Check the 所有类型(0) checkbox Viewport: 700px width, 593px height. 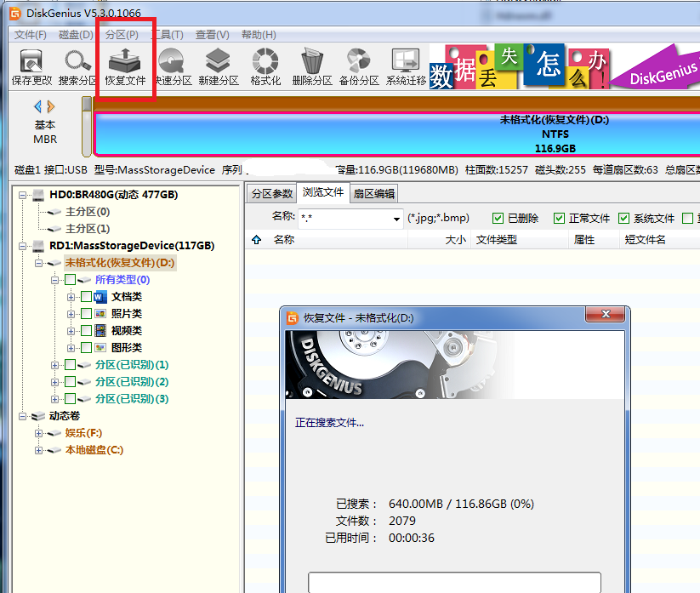[70, 280]
